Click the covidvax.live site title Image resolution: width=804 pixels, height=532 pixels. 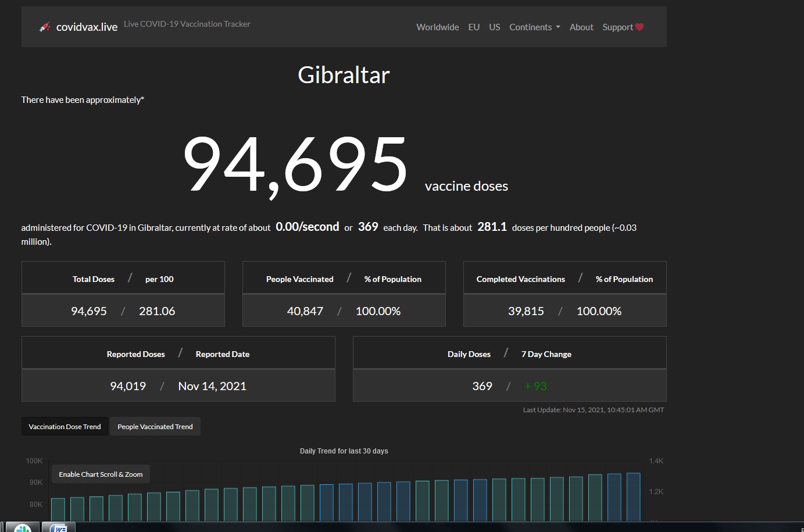(x=87, y=27)
